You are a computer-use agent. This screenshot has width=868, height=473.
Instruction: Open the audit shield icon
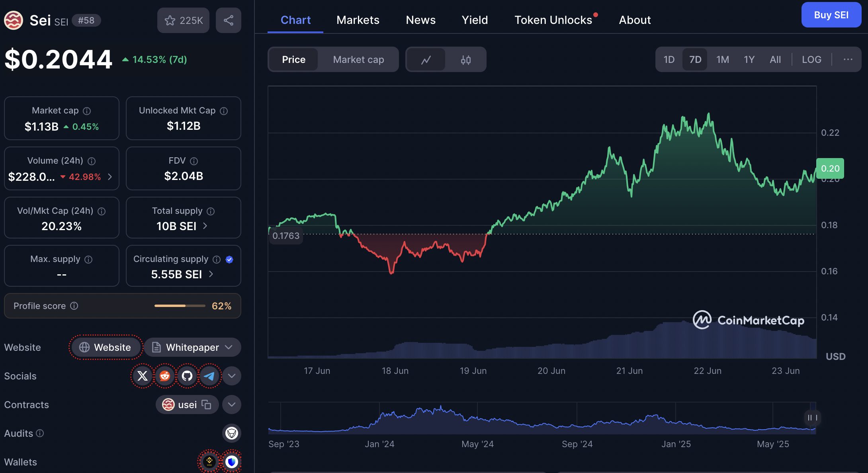point(232,433)
